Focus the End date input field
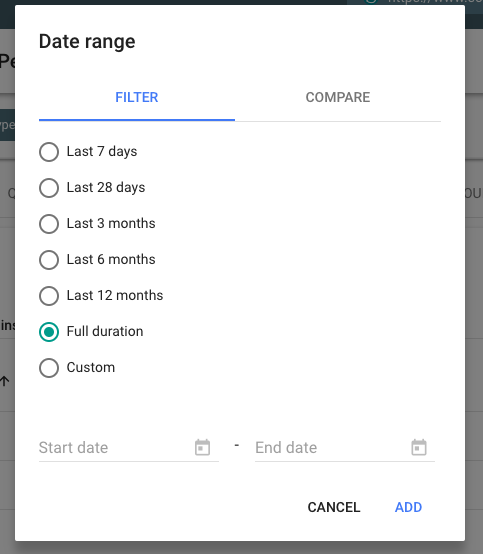483x554 pixels. coord(345,448)
